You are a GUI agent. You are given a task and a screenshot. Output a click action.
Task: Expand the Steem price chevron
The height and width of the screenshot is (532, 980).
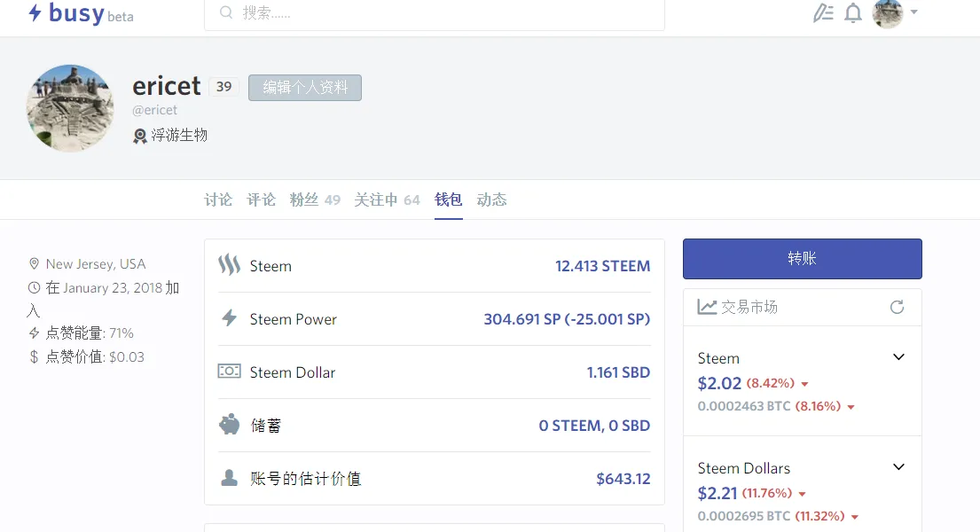click(898, 357)
